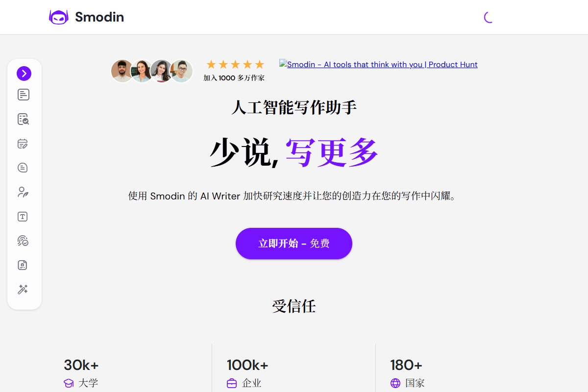The image size is (588, 392).
Task: Click the loading spinner in header
Action: 489,17
